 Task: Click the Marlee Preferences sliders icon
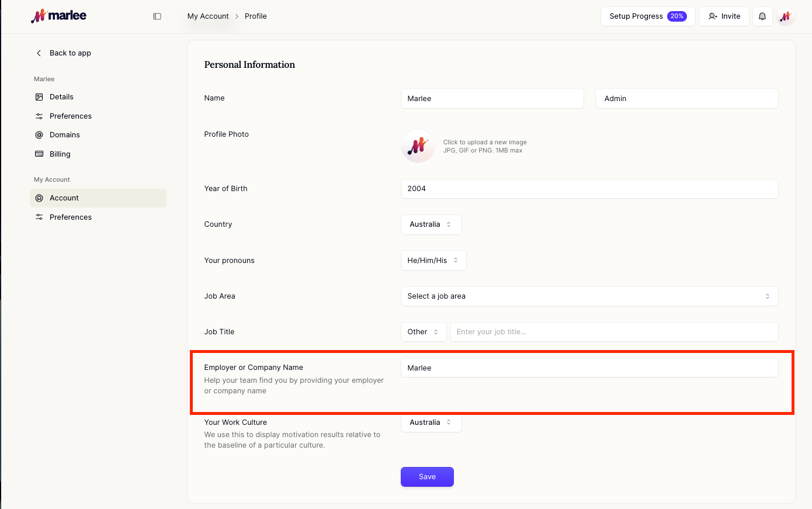click(x=39, y=116)
